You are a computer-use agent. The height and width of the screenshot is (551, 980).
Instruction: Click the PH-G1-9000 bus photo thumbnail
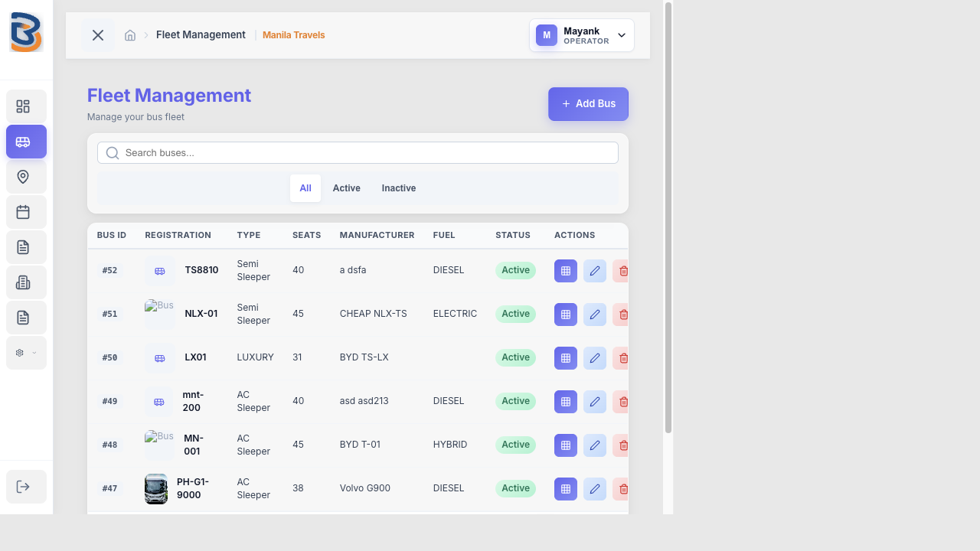[x=156, y=489]
